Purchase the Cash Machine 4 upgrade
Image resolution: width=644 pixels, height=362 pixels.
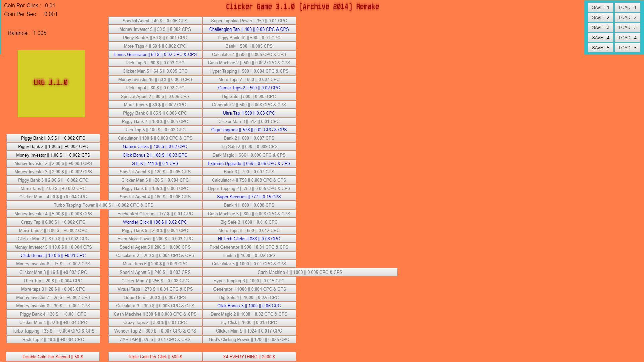click(300, 272)
